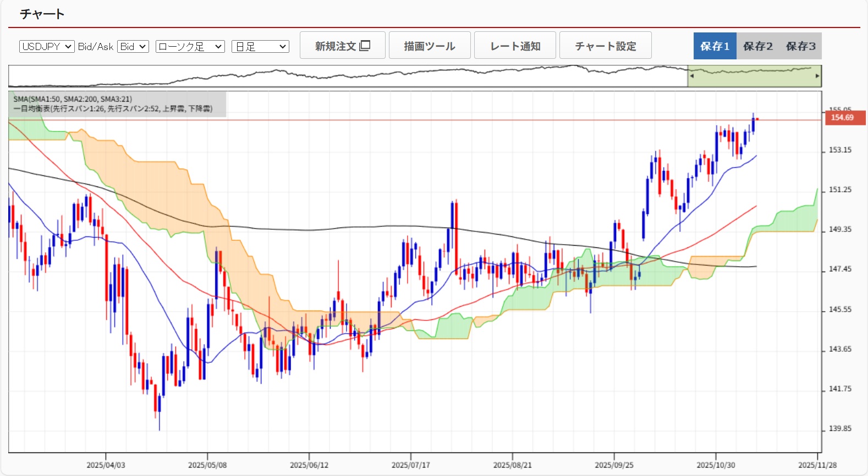Switch to the 保存1 saved layout tab
Image resolution: width=868 pixels, height=476 pixels.
point(715,46)
